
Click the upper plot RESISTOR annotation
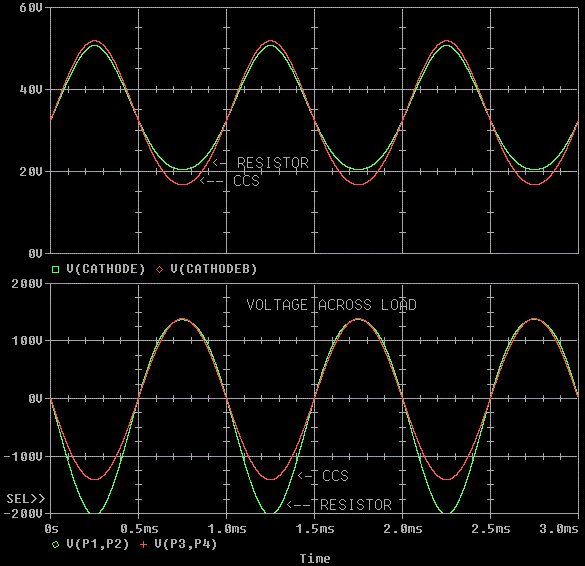point(273,163)
